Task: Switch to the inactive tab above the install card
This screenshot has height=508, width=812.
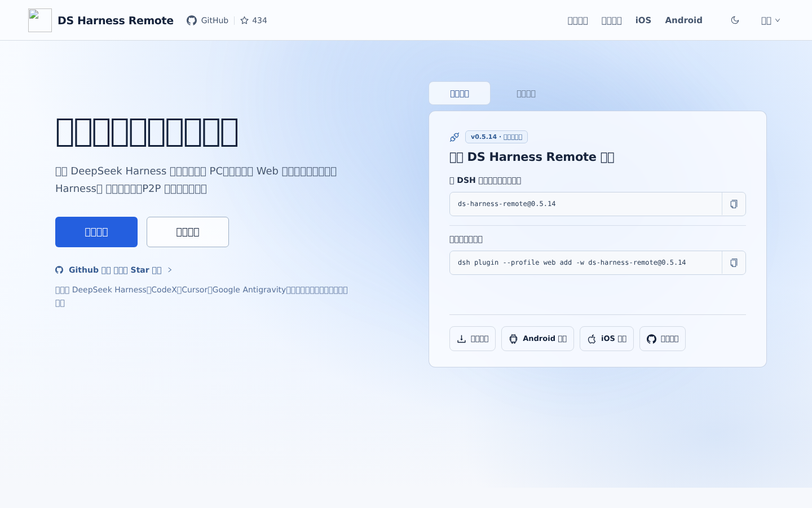Action: 526,93
